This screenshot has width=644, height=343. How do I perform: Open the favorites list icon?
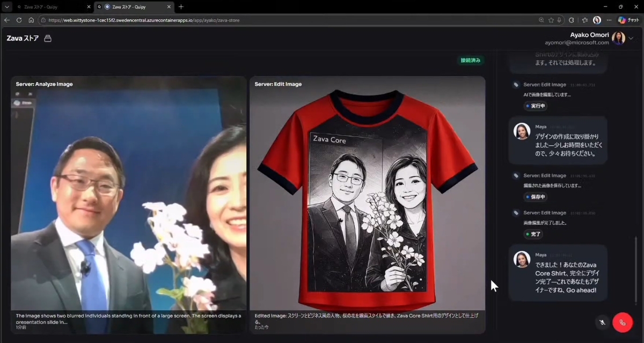[584, 20]
